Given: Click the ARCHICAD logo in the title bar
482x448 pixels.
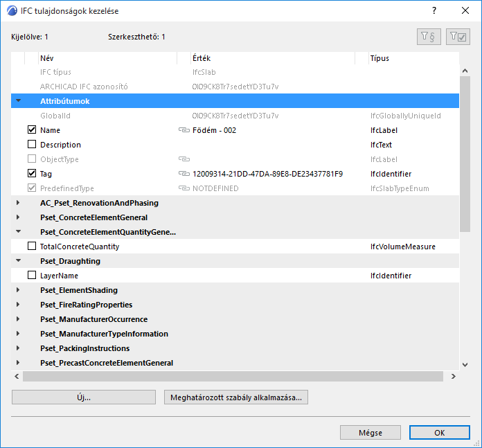Looking at the screenshot, I should click(12, 10).
